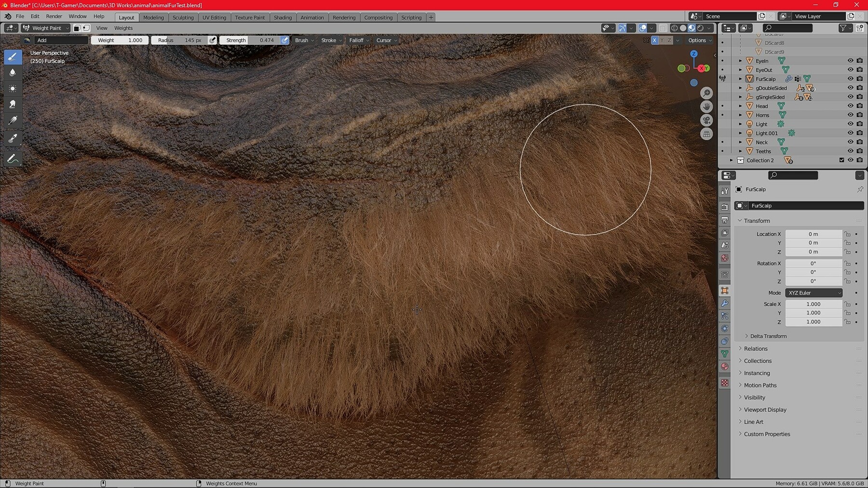Adjust the brush Weight slider
Screen dimensions: 868x488
(120, 40)
